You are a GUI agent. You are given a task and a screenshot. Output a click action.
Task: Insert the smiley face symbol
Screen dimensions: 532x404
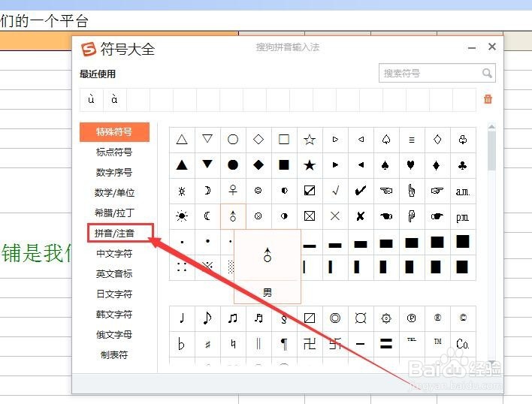(x=258, y=191)
